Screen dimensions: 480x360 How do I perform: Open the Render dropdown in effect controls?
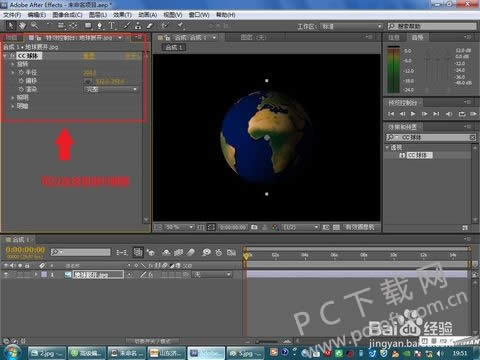pos(111,89)
